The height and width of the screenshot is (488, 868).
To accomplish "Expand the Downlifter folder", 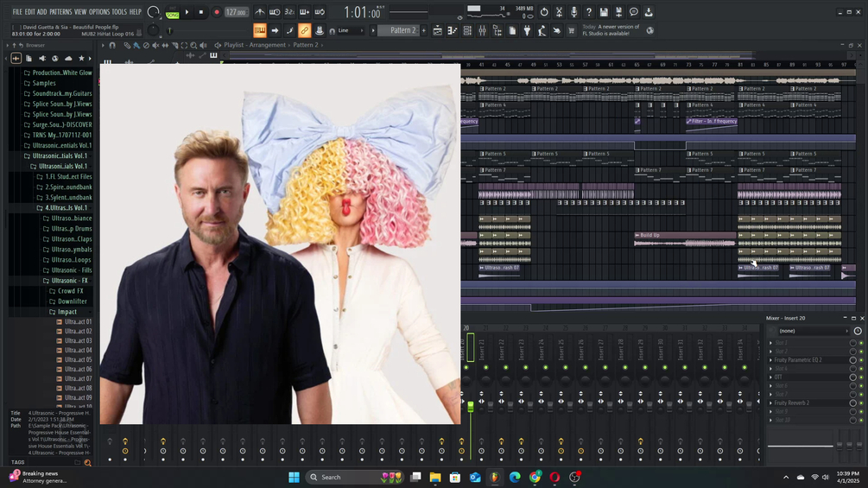I will (x=72, y=301).
